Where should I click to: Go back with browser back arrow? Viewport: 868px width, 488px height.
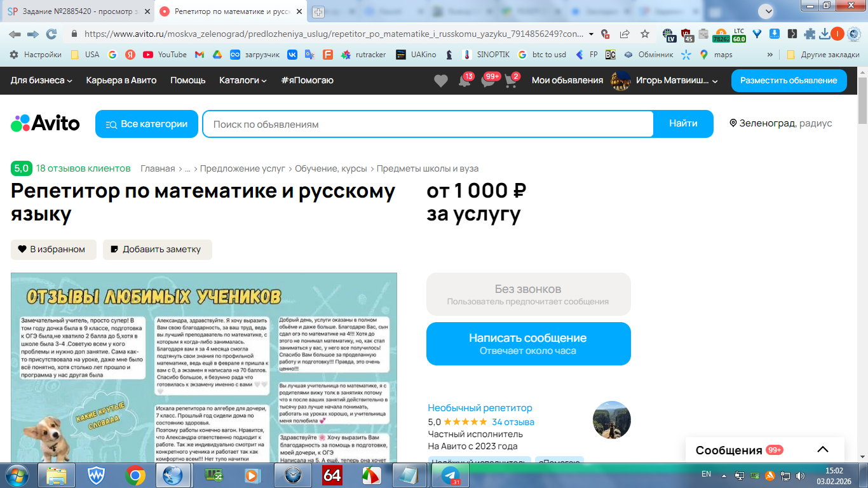coord(15,34)
